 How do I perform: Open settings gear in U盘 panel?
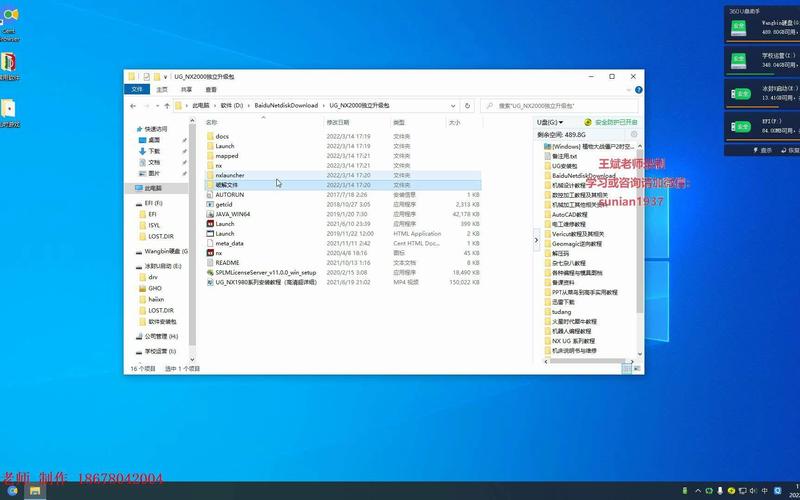click(634, 134)
